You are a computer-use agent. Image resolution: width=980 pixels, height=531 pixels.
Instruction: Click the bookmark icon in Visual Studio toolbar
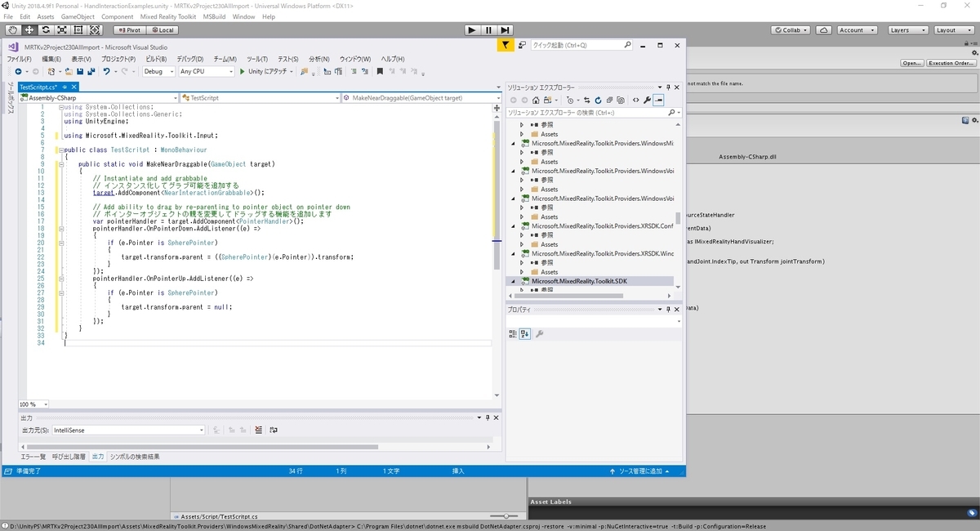pyautogui.click(x=380, y=72)
